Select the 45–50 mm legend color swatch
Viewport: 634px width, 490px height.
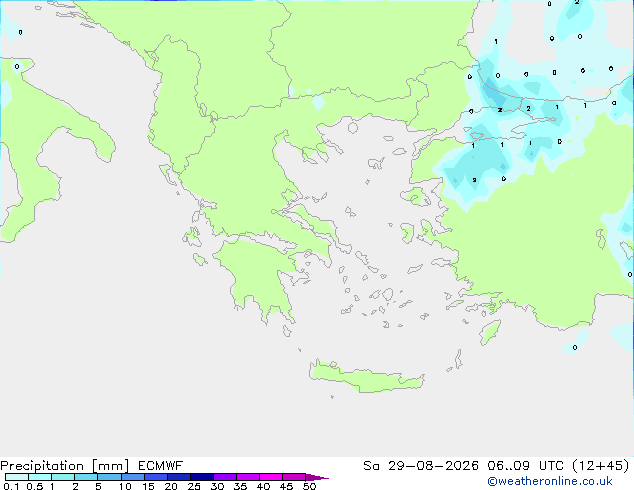pos(294,477)
